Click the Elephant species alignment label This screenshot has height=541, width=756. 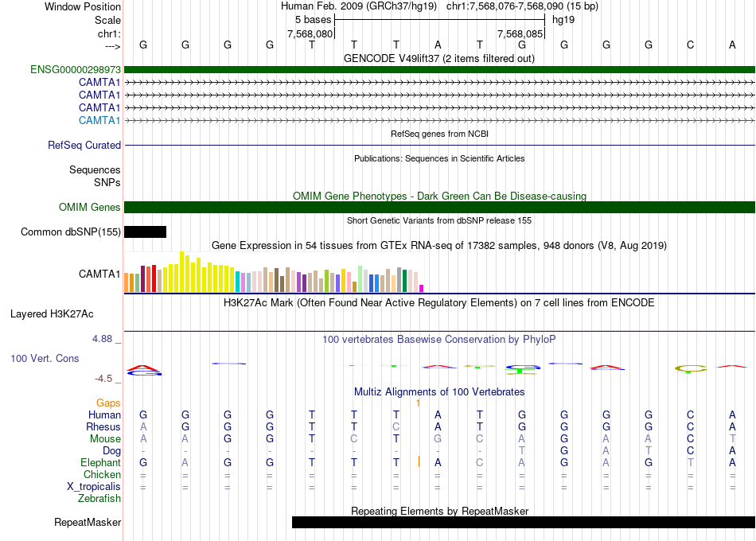tap(100, 462)
